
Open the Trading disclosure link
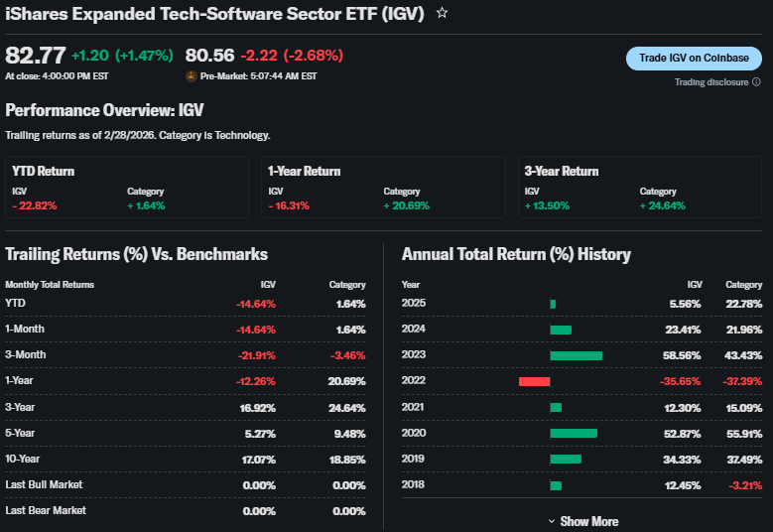coord(710,82)
